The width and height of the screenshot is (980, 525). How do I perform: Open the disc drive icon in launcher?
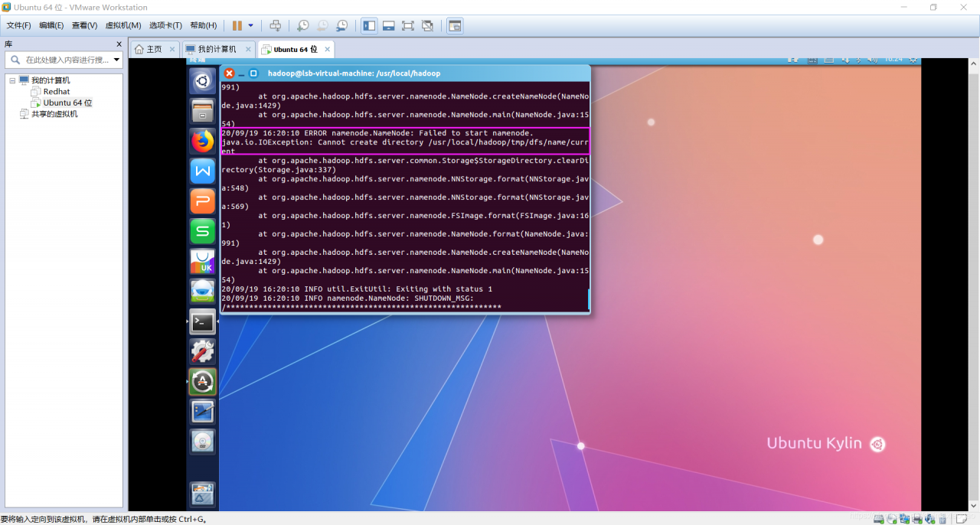point(203,442)
